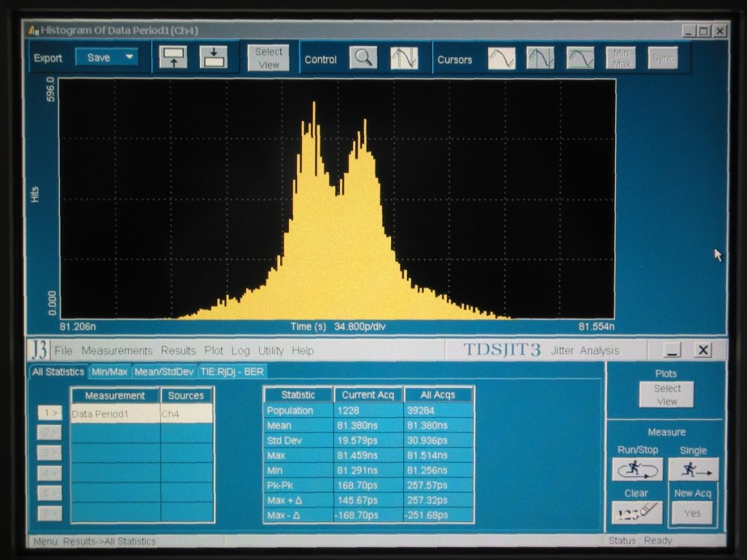
Task: Open the Save dropdown in Export
Action: [107, 58]
